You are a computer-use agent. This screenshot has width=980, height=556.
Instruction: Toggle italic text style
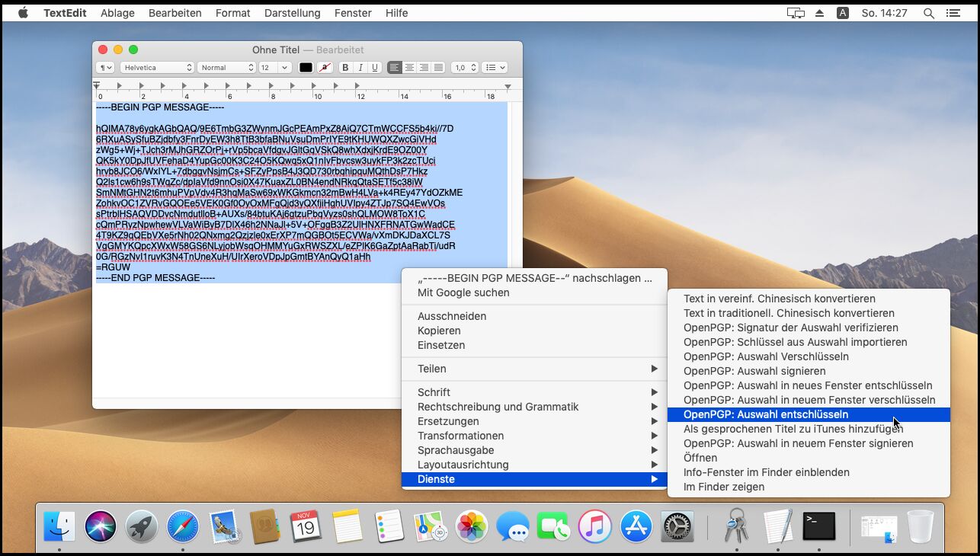(x=360, y=68)
